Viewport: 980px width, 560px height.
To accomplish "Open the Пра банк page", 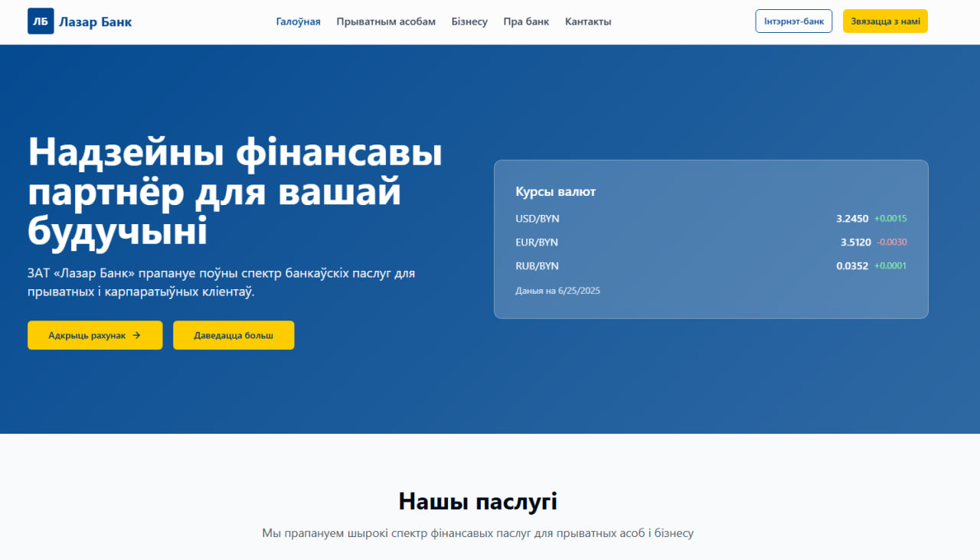I will click(526, 21).
